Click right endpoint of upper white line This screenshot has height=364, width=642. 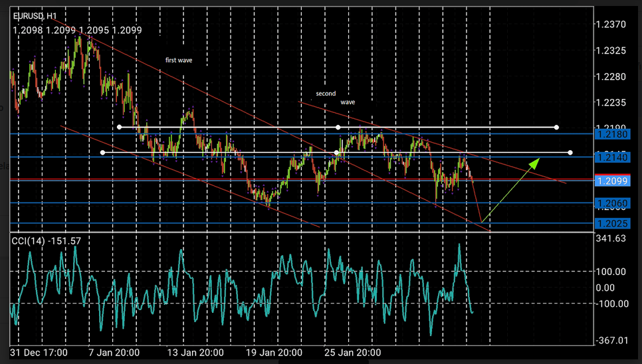coord(557,127)
